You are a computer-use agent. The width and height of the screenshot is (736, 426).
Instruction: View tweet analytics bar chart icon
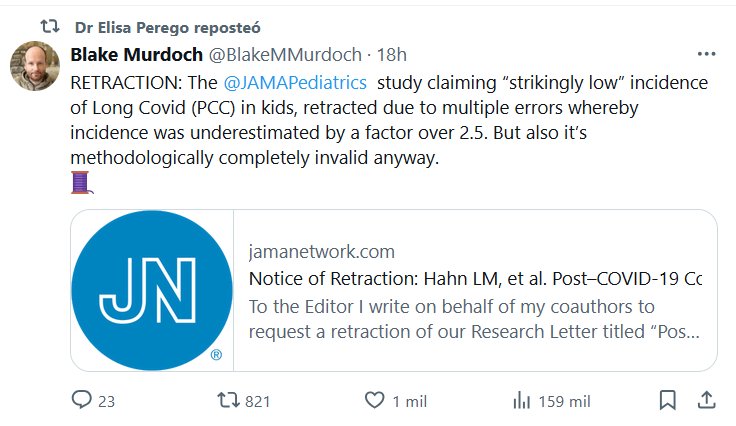[521, 400]
